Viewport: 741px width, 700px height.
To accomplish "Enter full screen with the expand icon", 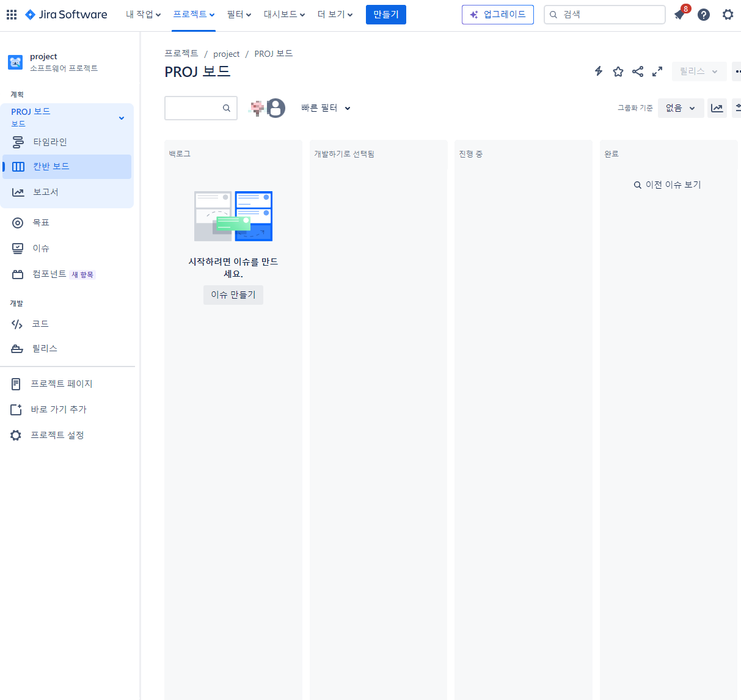I will 657,71.
